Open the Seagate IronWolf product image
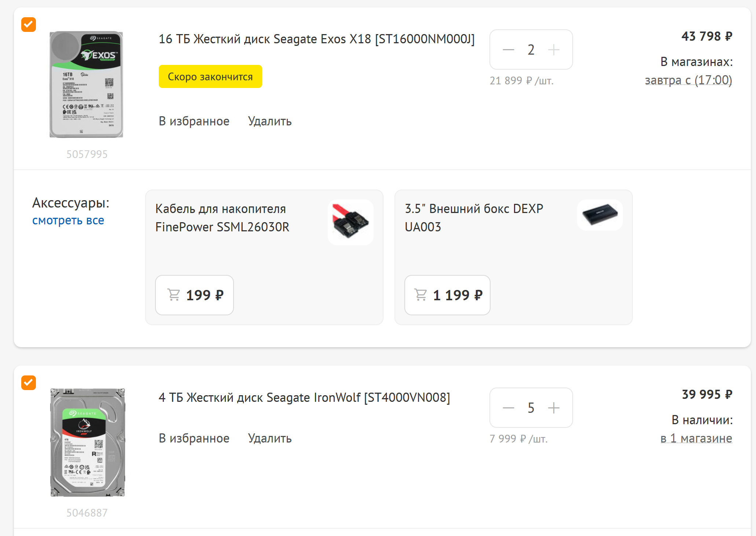This screenshot has height=536, width=756. point(87,443)
